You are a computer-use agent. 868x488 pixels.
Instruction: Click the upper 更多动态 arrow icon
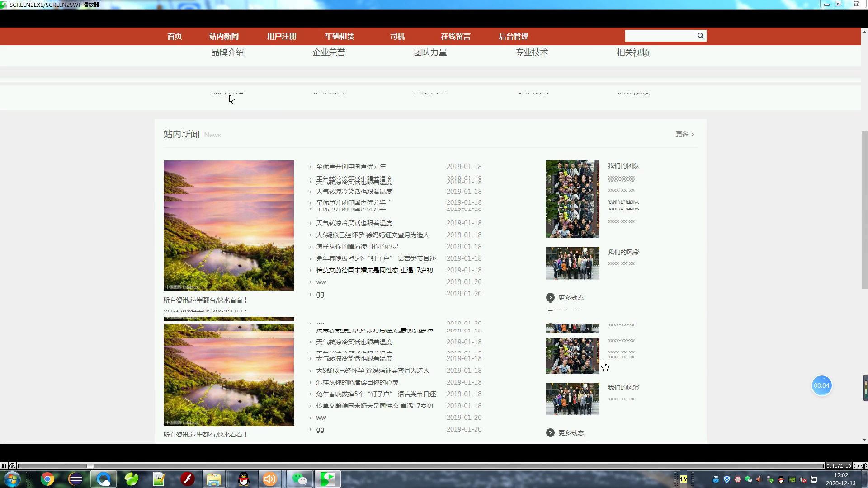pos(550,297)
